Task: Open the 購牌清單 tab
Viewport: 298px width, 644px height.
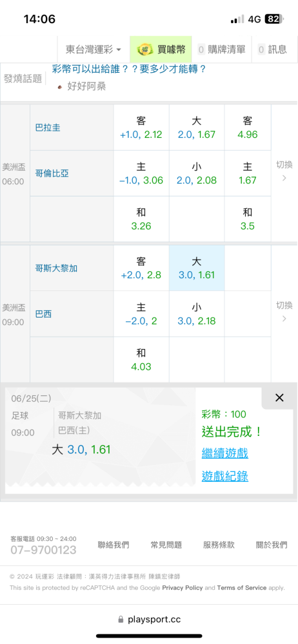Action: (221, 50)
